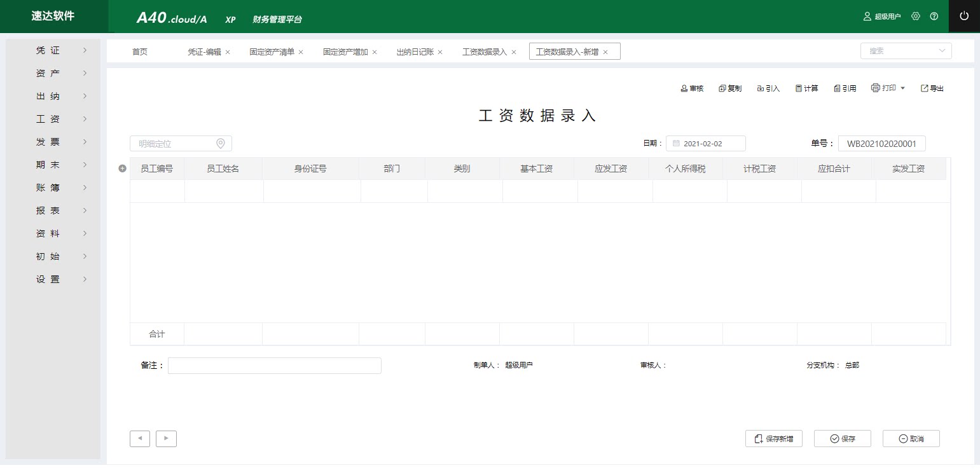Click the 导出 export icon
The width and height of the screenshot is (980, 470).
[x=925, y=88]
